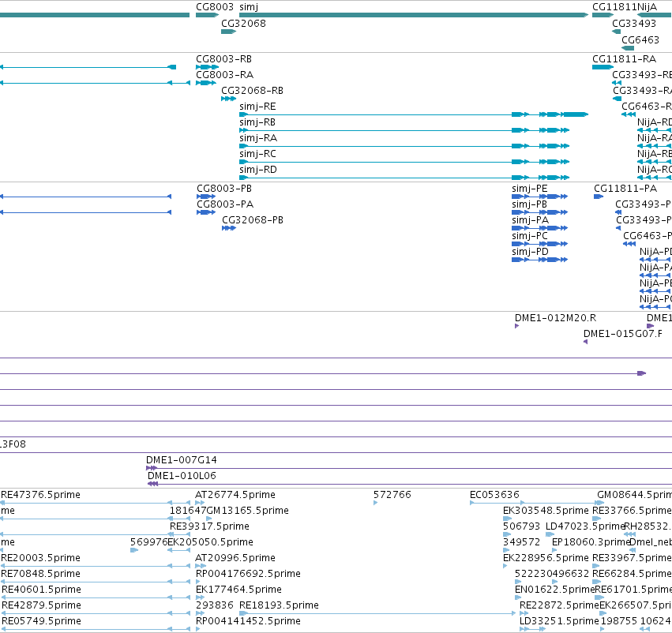The image size is (672, 633).
Task: Click EST RE47376.5prime
Action: 41,495
